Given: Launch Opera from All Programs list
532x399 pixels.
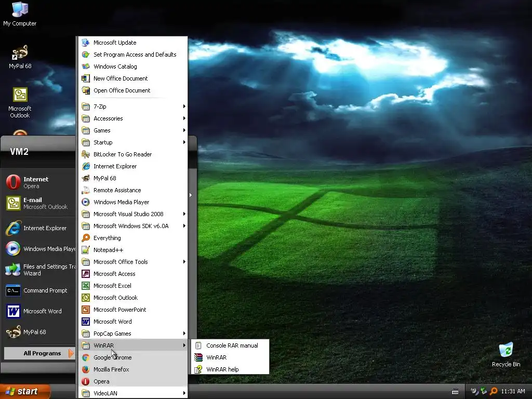Looking at the screenshot, I should point(133,381).
